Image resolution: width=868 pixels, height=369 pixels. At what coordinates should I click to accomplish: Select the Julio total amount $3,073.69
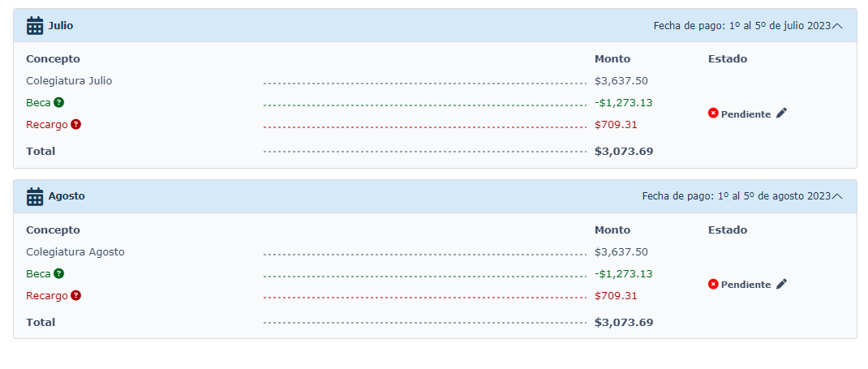(x=624, y=152)
